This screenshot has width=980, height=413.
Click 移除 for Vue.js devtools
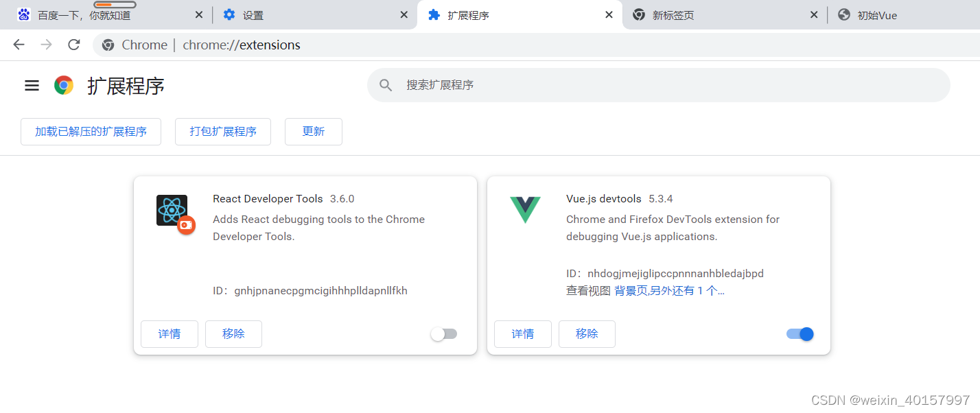tap(587, 334)
